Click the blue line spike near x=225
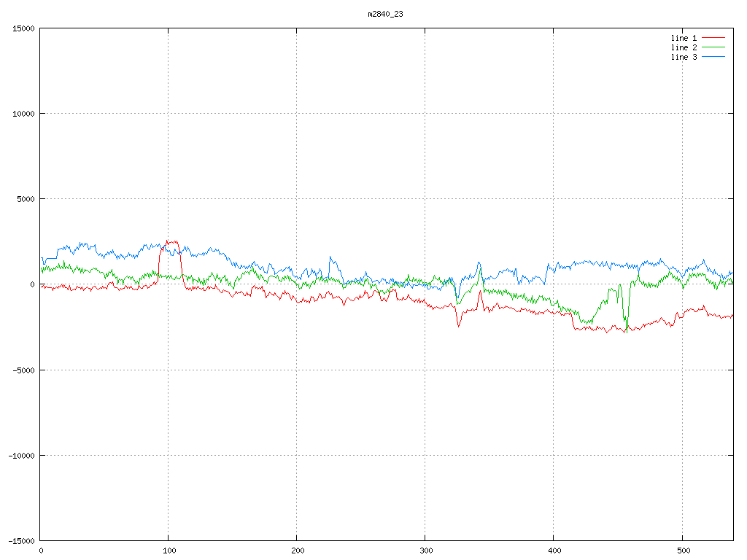 click(x=331, y=257)
